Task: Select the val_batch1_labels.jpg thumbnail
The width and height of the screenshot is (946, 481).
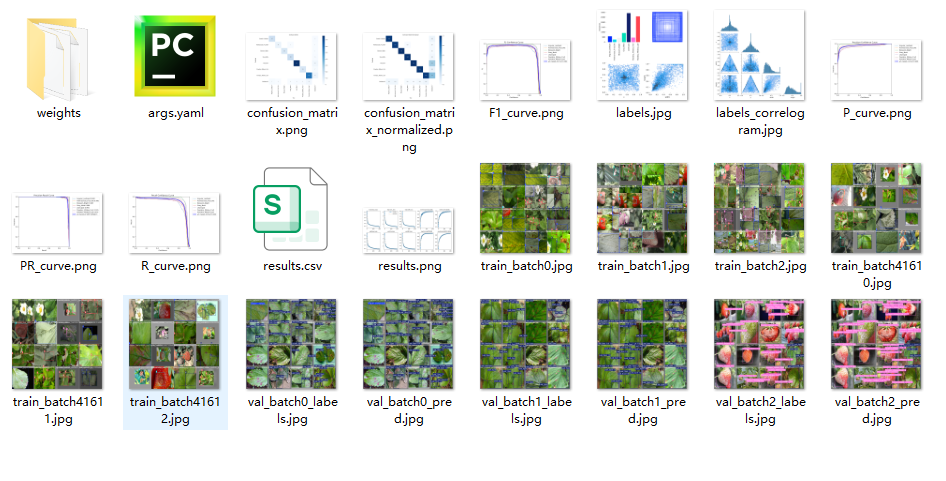Action: (525, 344)
